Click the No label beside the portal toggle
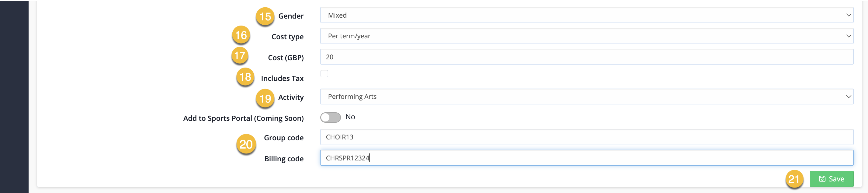This screenshot has width=868, height=193. (x=350, y=117)
